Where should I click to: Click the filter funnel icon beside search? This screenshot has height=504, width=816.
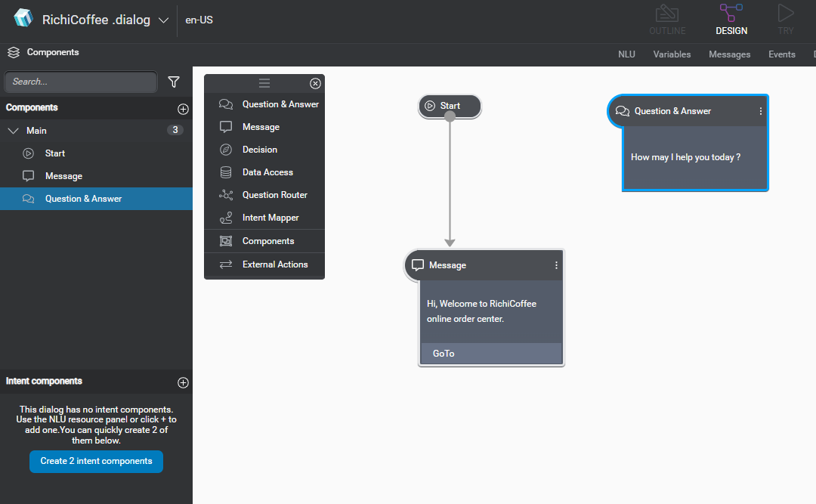(174, 82)
